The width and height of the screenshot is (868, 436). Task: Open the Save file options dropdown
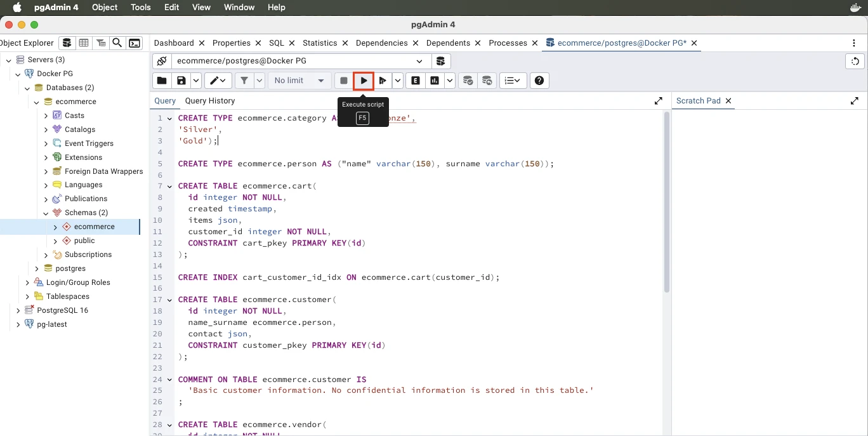coord(196,81)
